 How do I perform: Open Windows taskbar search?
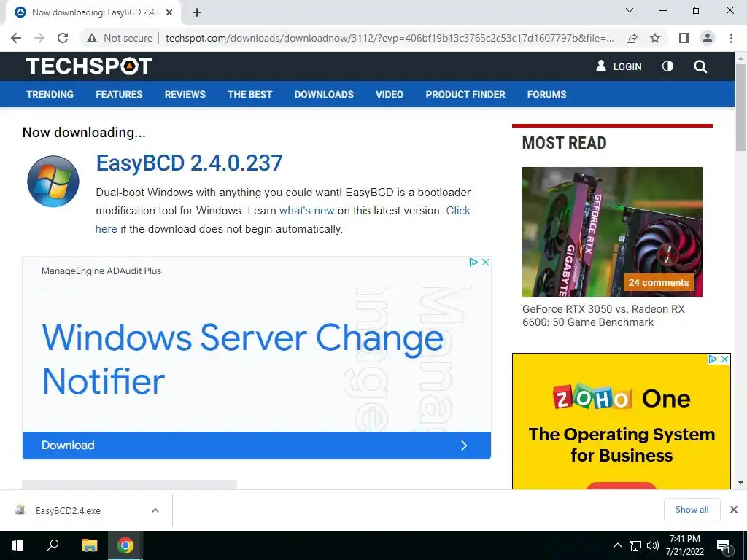tap(53, 545)
